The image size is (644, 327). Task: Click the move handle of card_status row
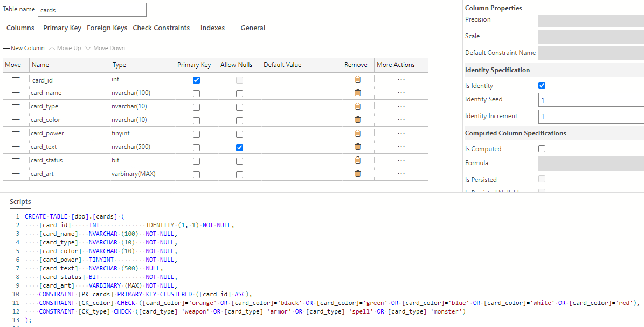point(16,160)
